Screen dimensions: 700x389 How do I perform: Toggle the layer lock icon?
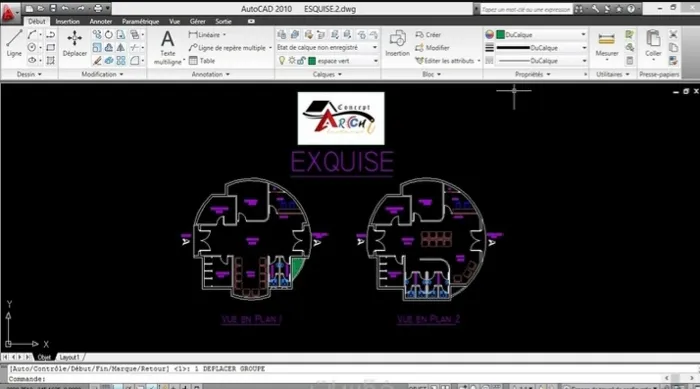(301, 61)
